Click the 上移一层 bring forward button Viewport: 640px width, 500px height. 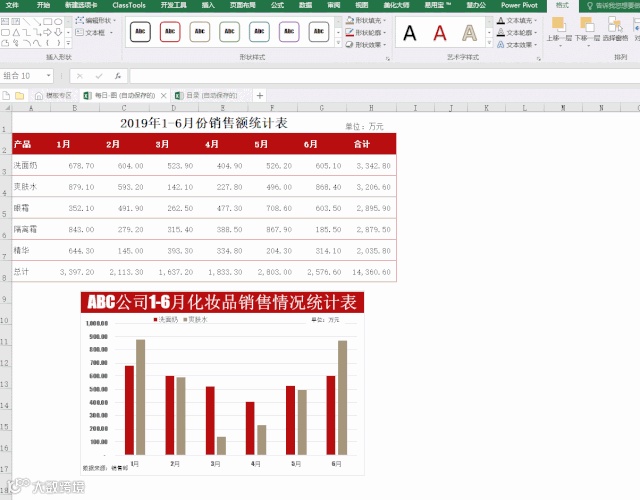(559, 30)
